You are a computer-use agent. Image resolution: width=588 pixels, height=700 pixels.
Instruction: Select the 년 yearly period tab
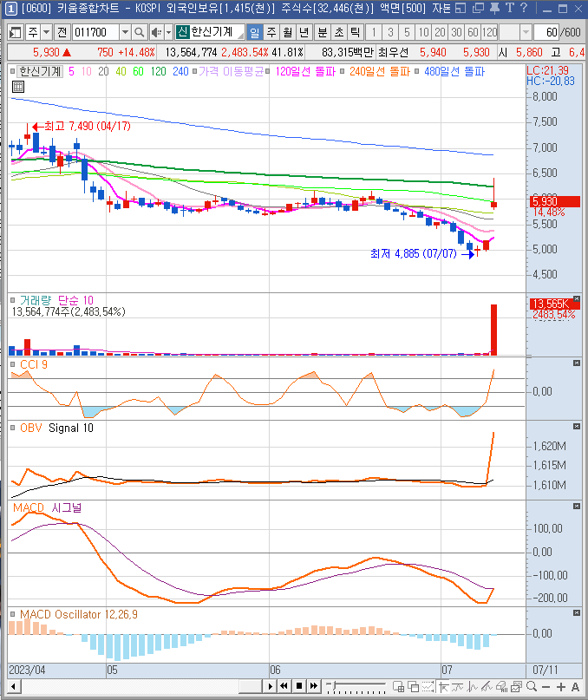pyautogui.click(x=304, y=32)
